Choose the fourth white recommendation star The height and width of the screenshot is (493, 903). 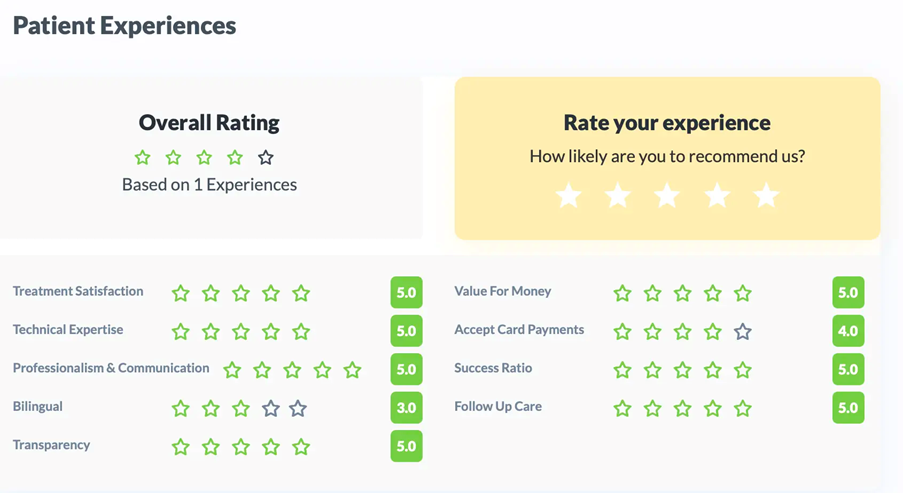tap(717, 195)
